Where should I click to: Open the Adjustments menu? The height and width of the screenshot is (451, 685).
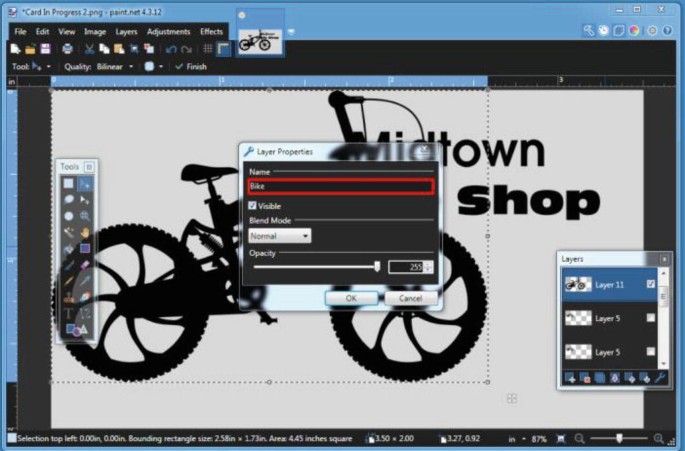[168, 32]
